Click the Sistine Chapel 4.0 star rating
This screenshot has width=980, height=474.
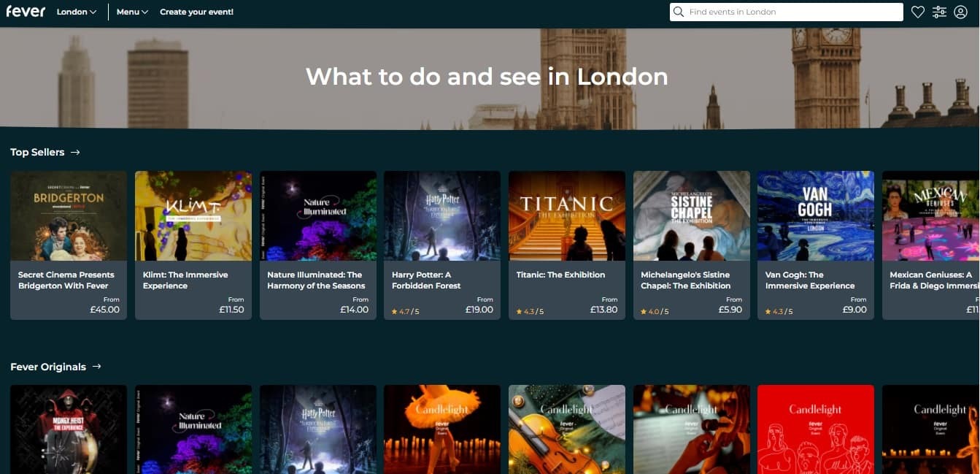click(655, 311)
